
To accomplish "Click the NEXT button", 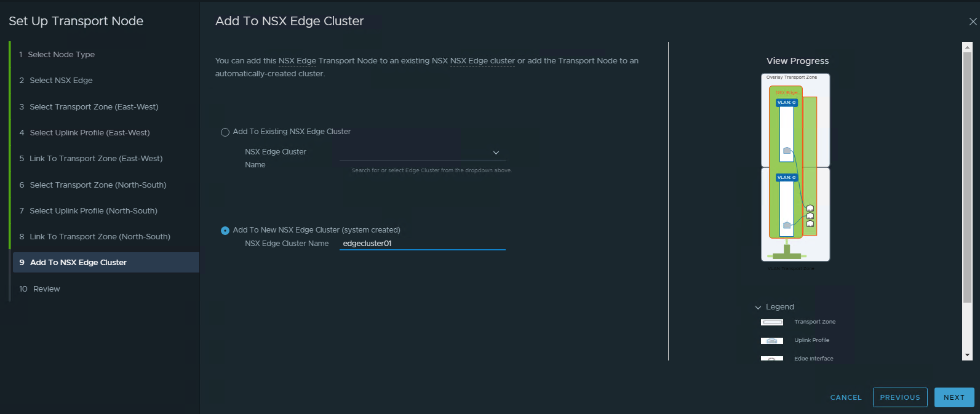I will 954,397.
